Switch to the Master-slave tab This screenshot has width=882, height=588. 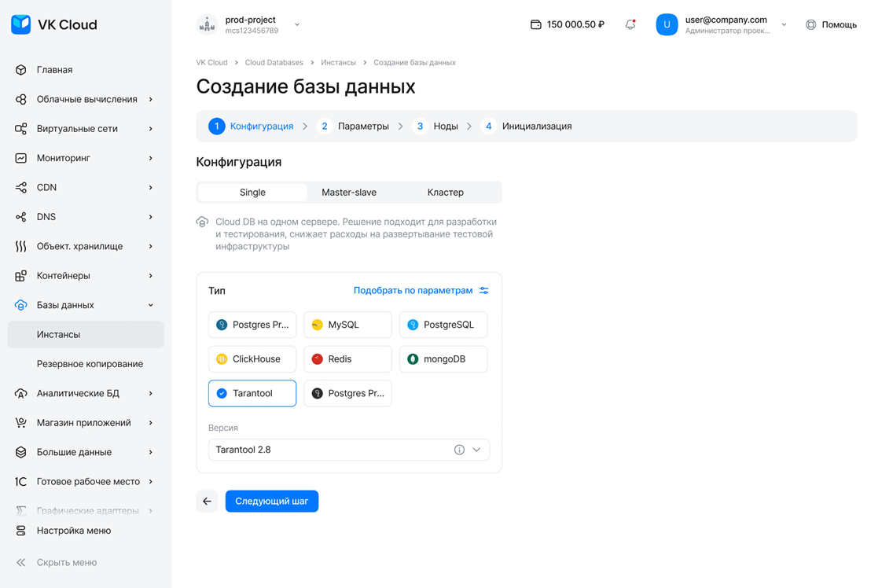point(349,193)
